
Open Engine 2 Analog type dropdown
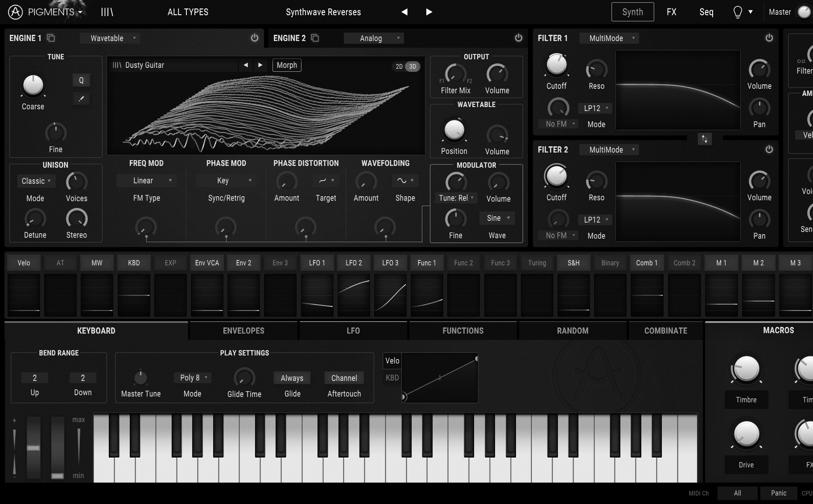pyautogui.click(x=374, y=38)
